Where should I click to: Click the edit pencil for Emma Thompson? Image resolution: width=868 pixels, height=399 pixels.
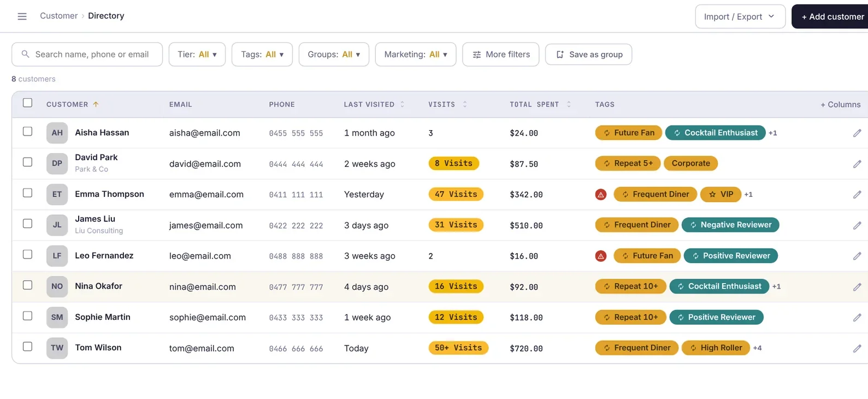point(857,195)
